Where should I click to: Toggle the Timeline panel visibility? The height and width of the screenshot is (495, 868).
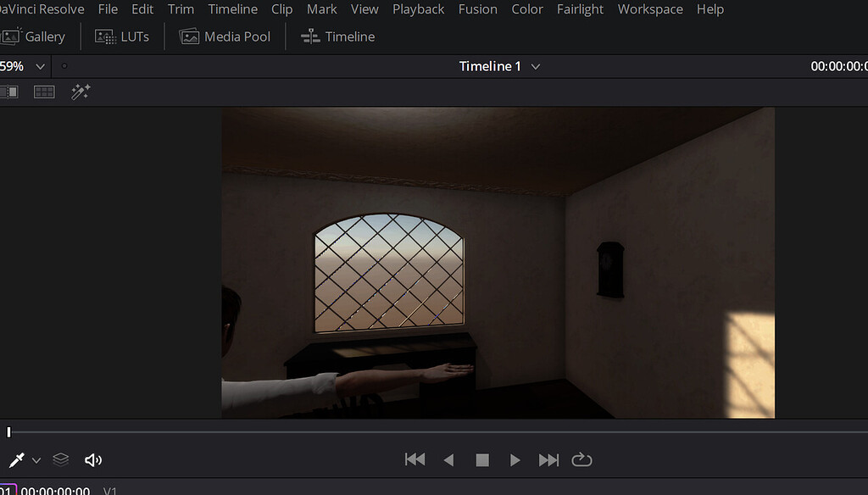(x=337, y=36)
